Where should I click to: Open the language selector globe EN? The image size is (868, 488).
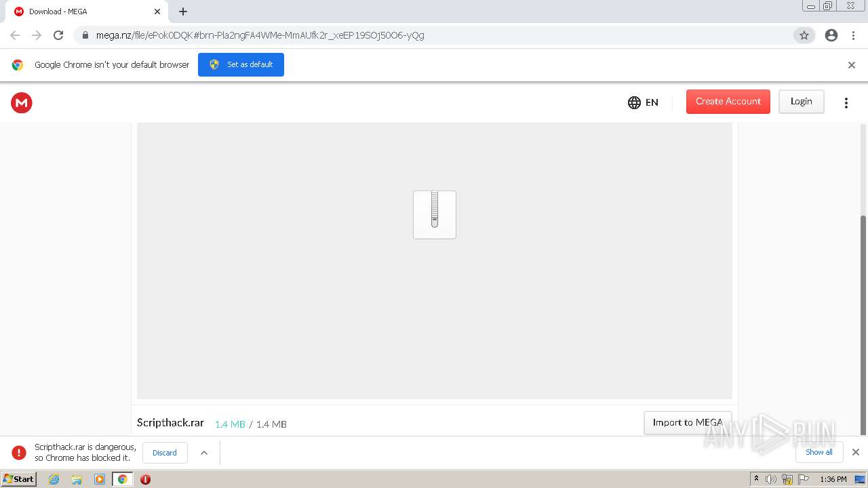(x=643, y=102)
